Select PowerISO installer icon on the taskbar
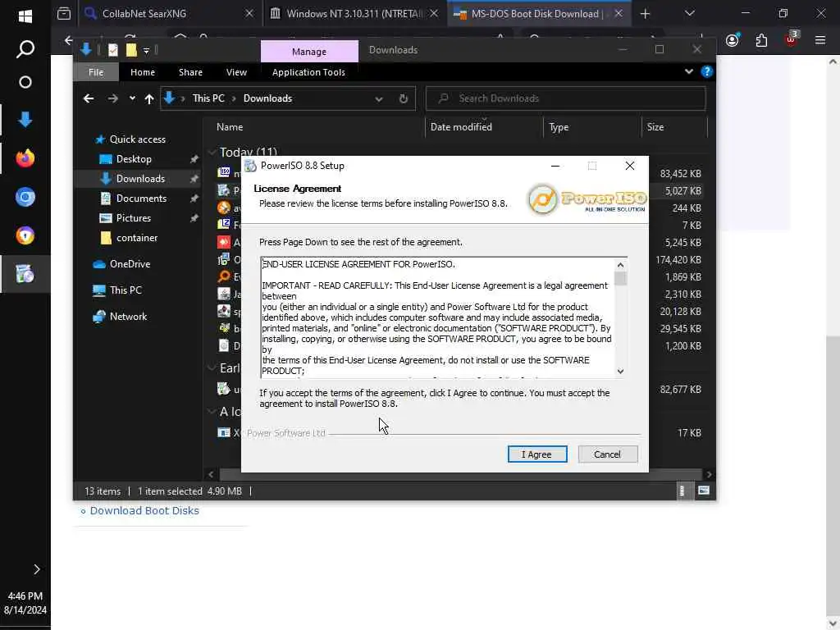The height and width of the screenshot is (630, 840). click(x=25, y=274)
